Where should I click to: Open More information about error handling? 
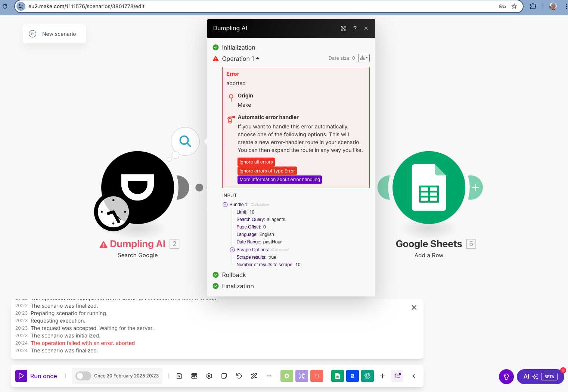click(280, 180)
